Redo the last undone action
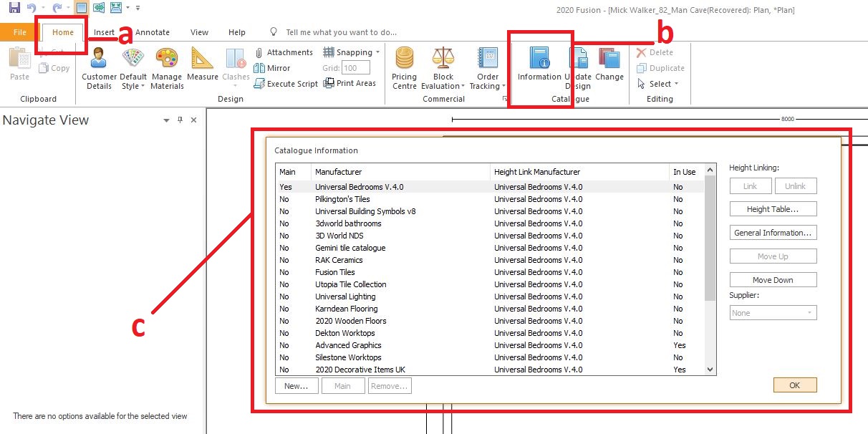This screenshot has width=868, height=434. (57, 7)
